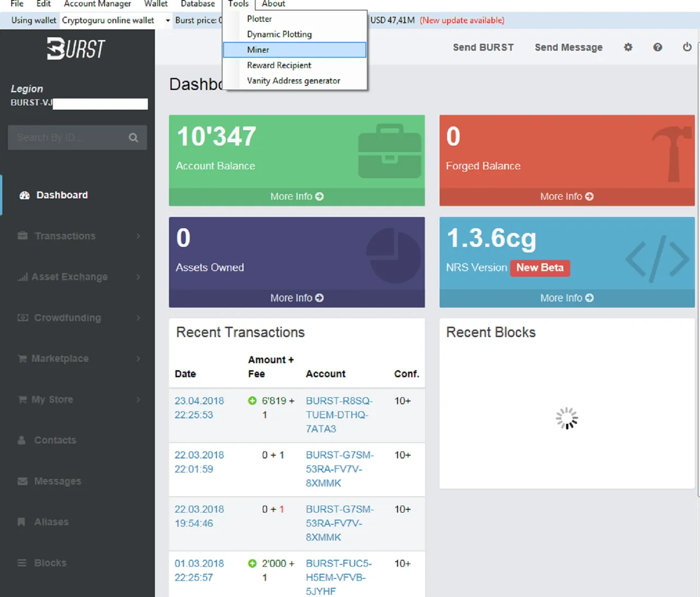This screenshot has height=597, width=700.
Task: Click the New update available link
Action: click(x=462, y=20)
